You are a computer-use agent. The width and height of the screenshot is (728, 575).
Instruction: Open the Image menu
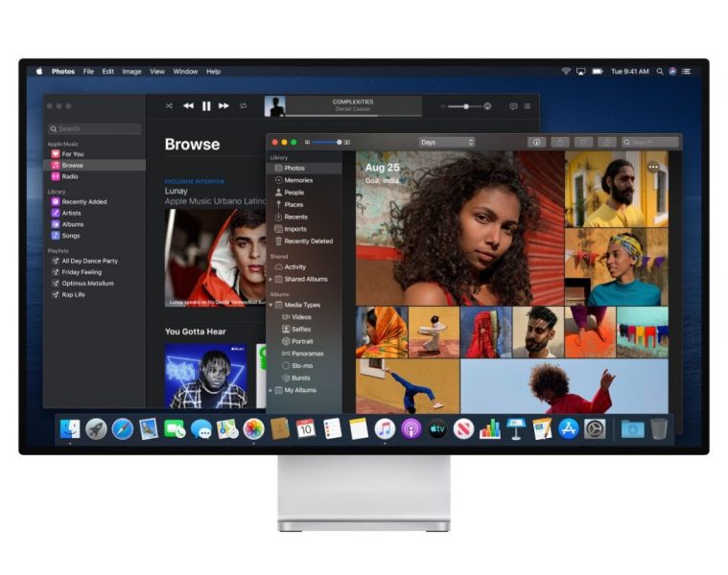[131, 72]
